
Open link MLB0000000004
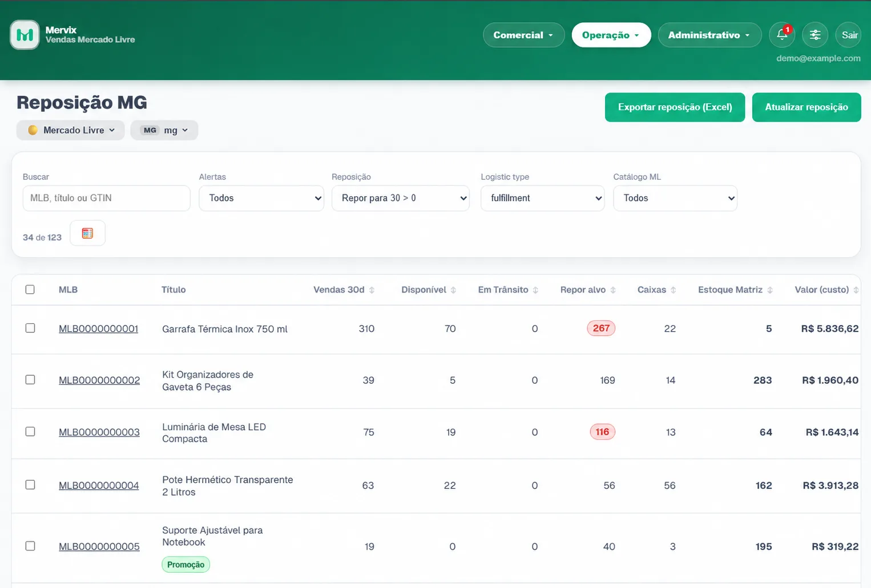(99, 486)
